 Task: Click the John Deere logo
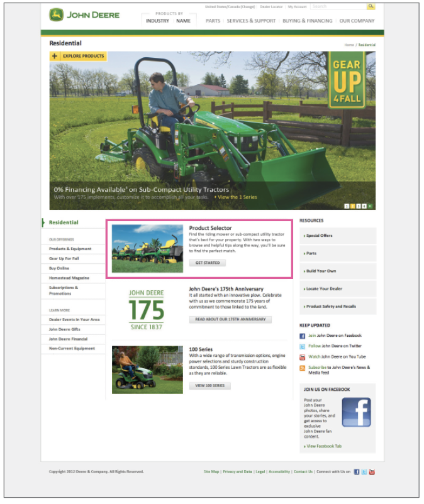pyautogui.click(x=84, y=15)
